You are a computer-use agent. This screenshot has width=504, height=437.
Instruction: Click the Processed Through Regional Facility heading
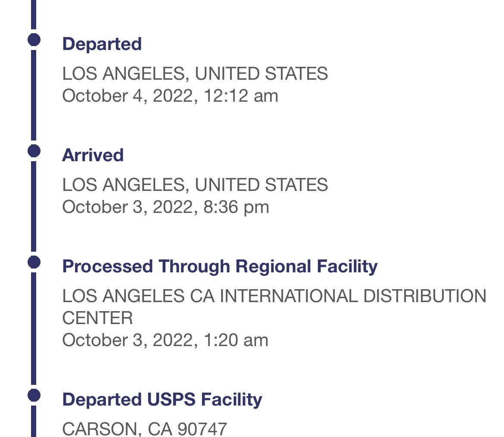tap(220, 266)
